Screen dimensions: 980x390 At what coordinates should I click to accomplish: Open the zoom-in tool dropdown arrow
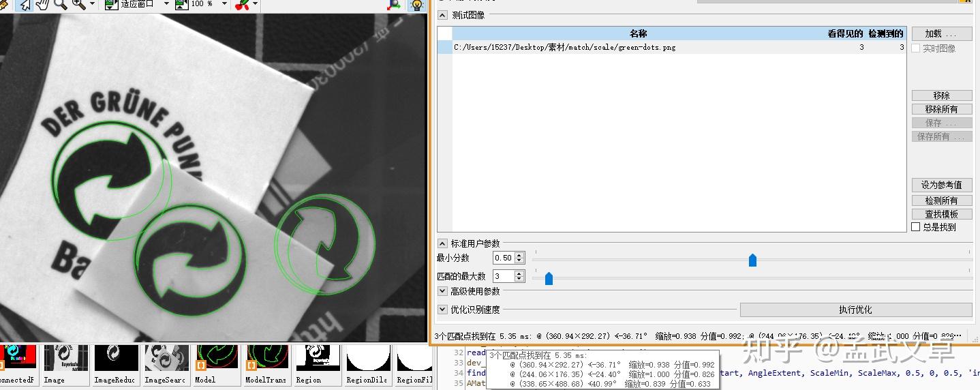(92, 4)
